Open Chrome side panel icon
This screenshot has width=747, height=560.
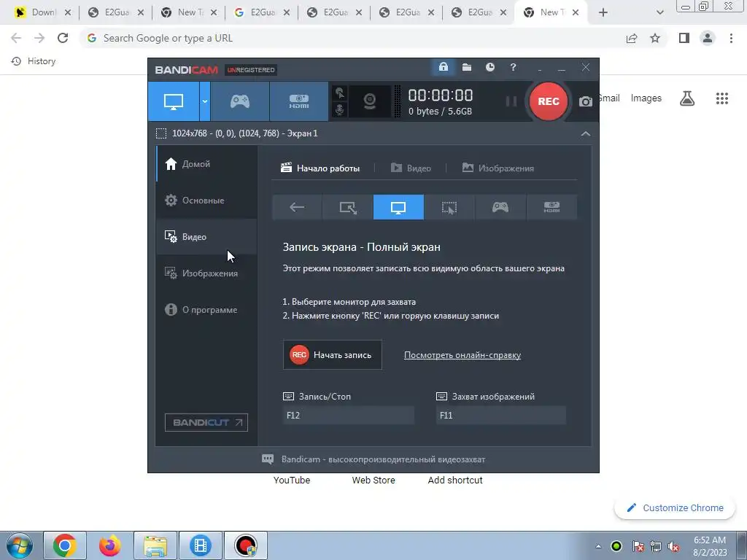pyautogui.click(x=684, y=38)
